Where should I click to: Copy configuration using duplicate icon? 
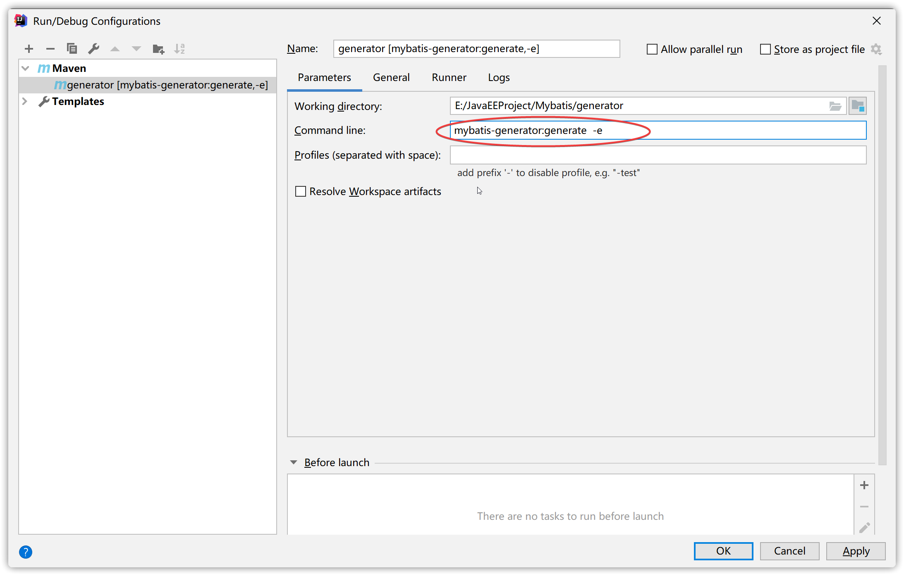click(x=72, y=49)
